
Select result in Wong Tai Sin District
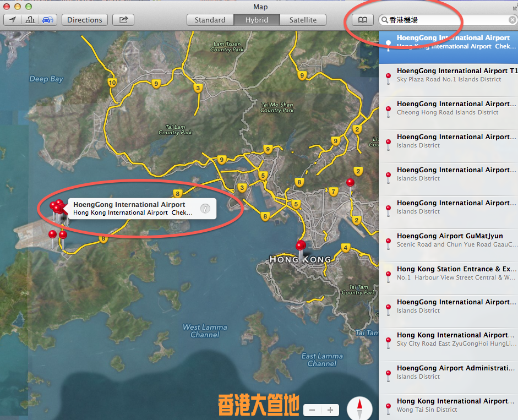tap(448, 407)
